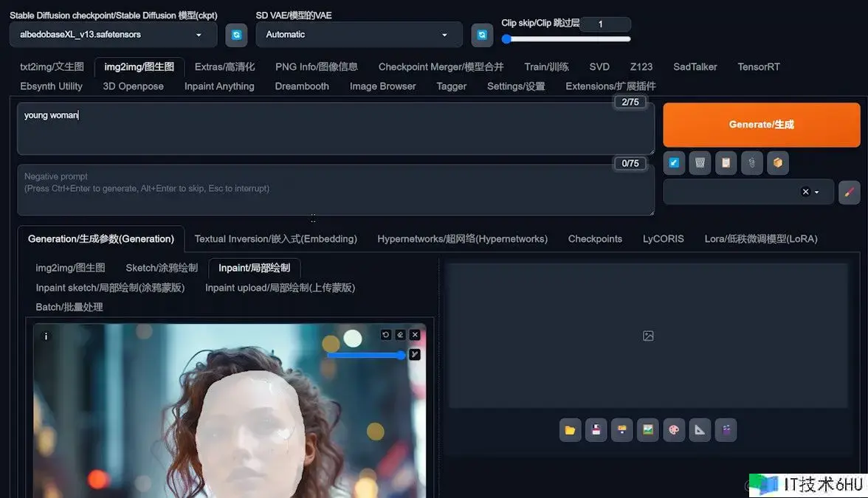Select the img2img sub-tab under Generation
This screenshot has width=868, height=498.
[70, 268]
